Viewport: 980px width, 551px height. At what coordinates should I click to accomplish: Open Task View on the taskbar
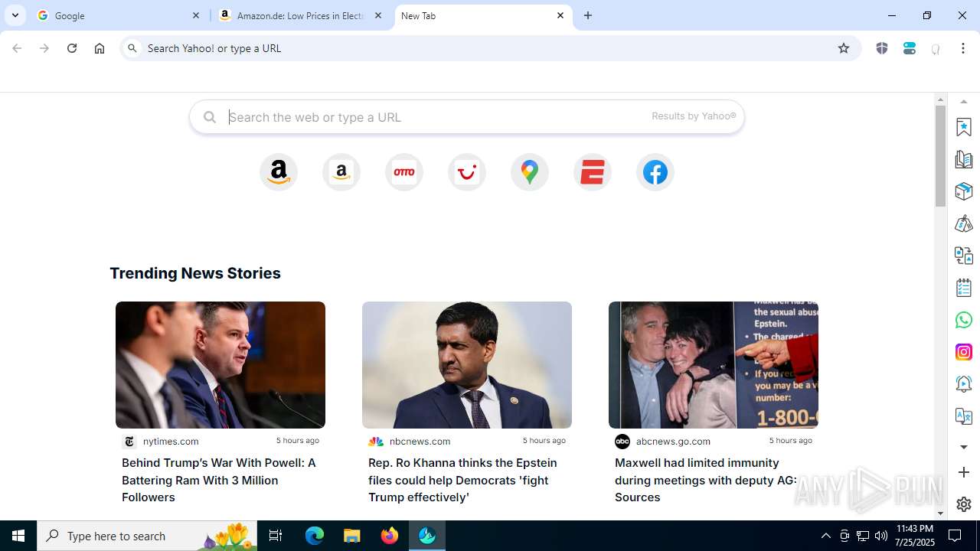tap(276, 536)
